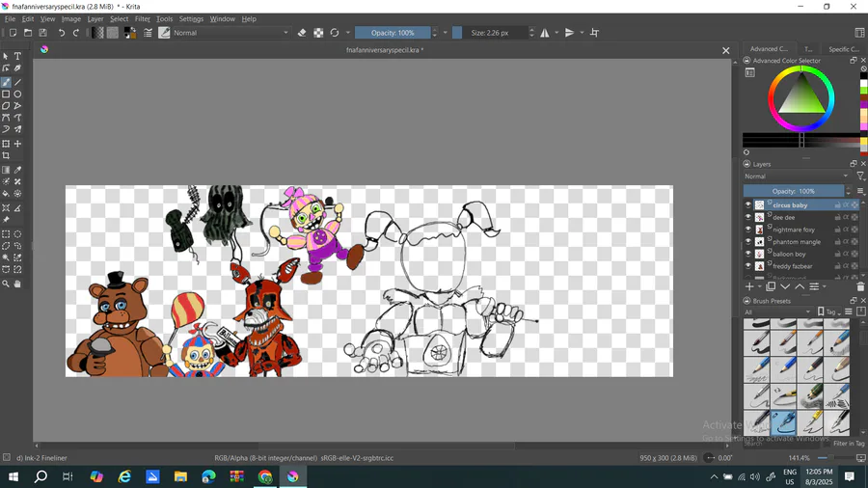Select the Text tool in toolbox
868x488 pixels.
click(x=17, y=57)
